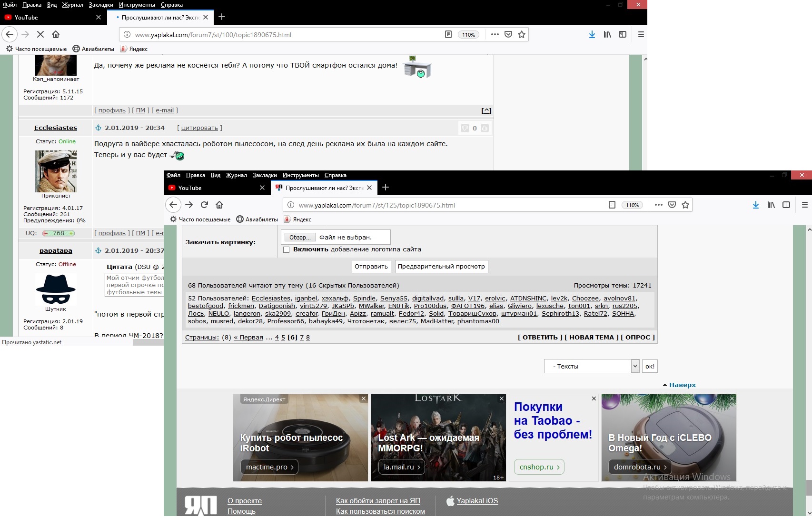Save the page to Pocket in the front window

coord(672,205)
